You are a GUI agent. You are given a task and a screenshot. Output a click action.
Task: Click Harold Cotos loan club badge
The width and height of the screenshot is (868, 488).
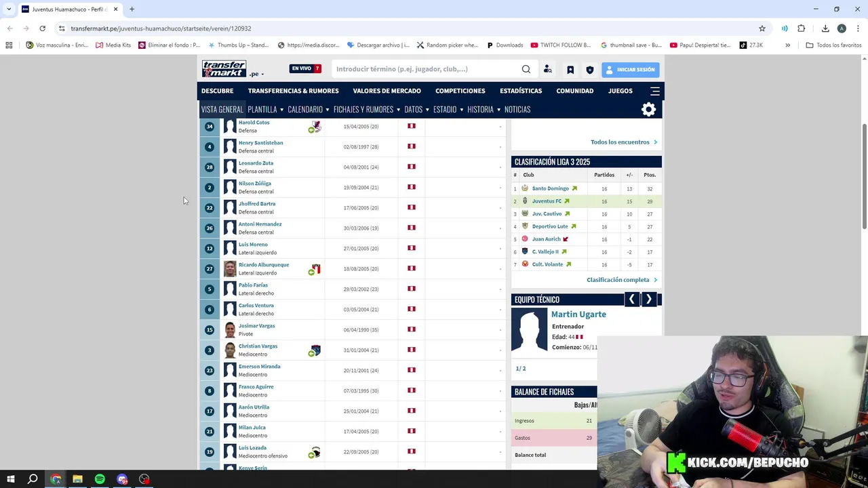tap(316, 127)
